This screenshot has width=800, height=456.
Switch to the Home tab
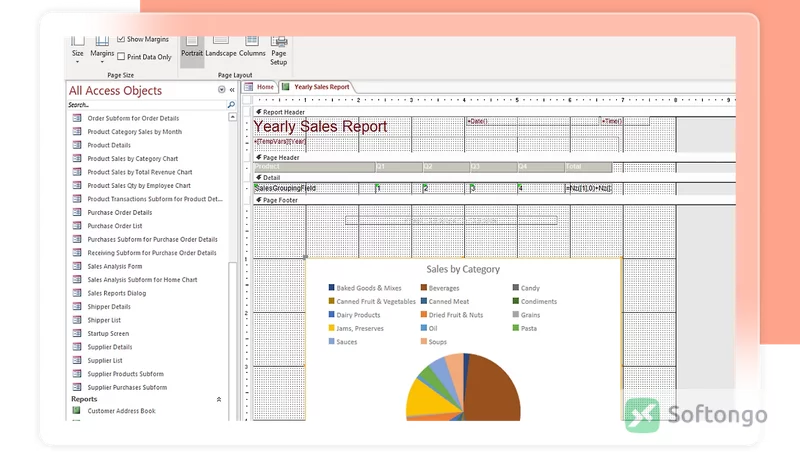coord(260,87)
